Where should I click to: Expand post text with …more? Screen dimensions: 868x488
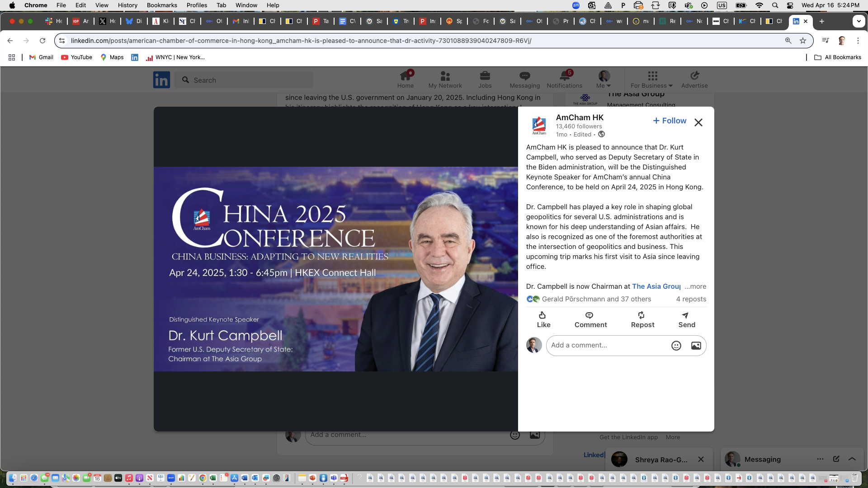(695, 286)
